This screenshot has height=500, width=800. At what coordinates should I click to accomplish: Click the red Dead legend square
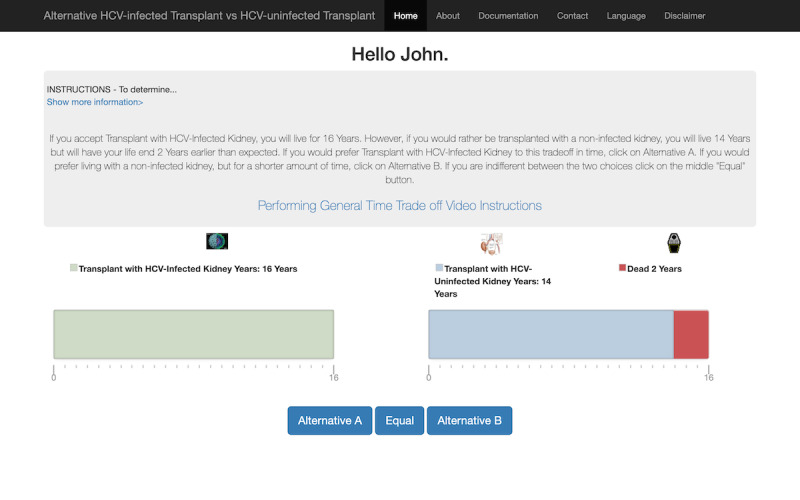coord(622,268)
